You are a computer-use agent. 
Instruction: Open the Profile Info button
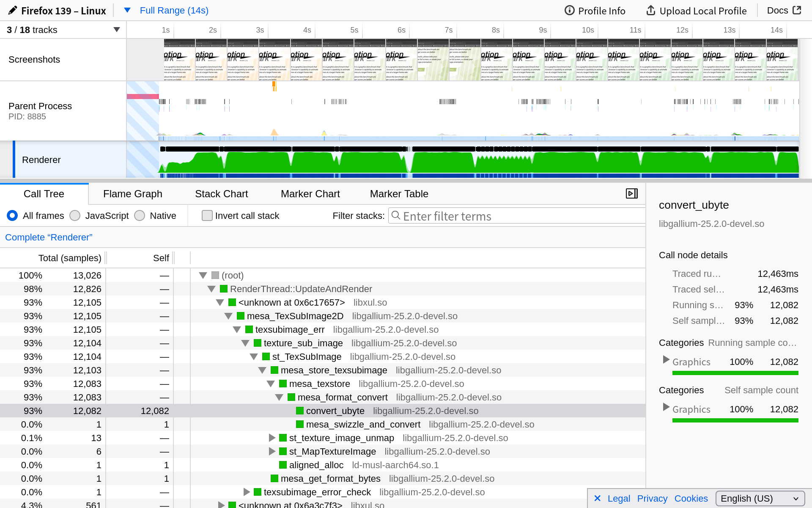[595, 11]
